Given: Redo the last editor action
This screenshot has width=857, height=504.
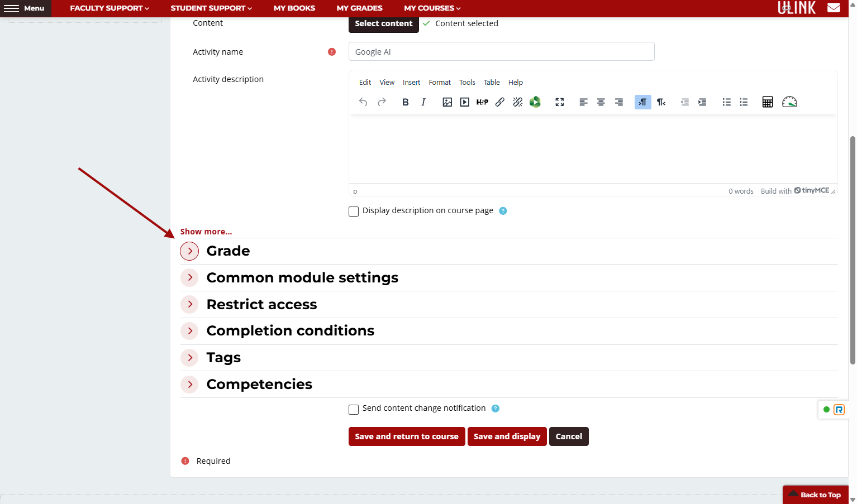Looking at the screenshot, I should pos(382,102).
